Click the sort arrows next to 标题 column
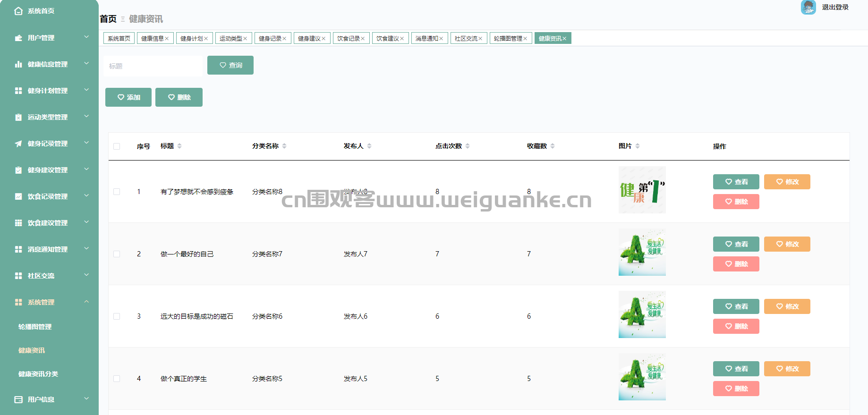 [x=179, y=146]
